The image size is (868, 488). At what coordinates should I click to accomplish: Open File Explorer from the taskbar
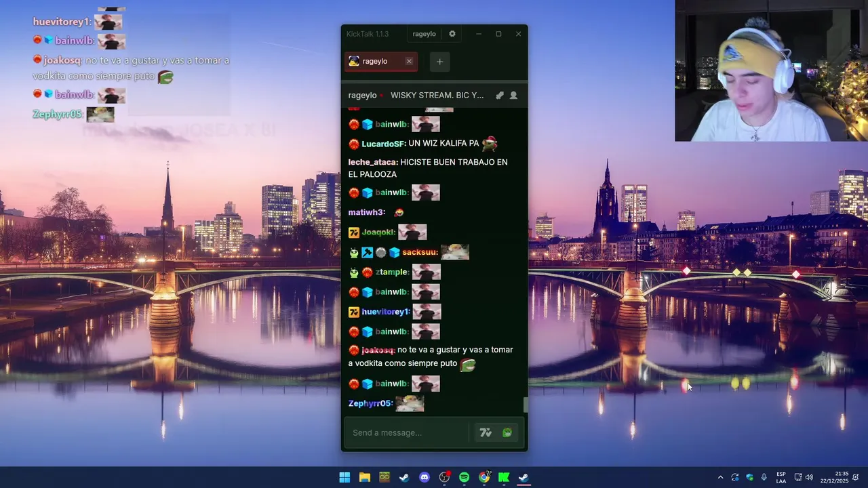point(364,477)
